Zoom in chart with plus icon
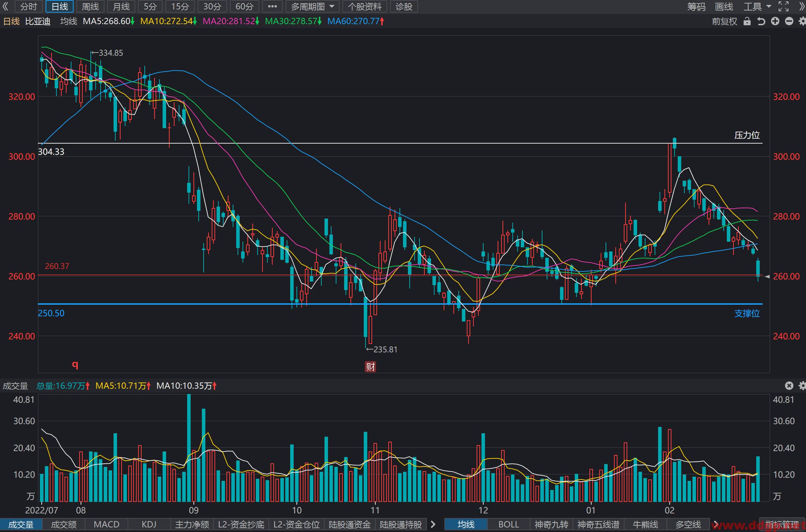This screenshot has width=806, height=532. pyautogui.click(x=775, y=21)
